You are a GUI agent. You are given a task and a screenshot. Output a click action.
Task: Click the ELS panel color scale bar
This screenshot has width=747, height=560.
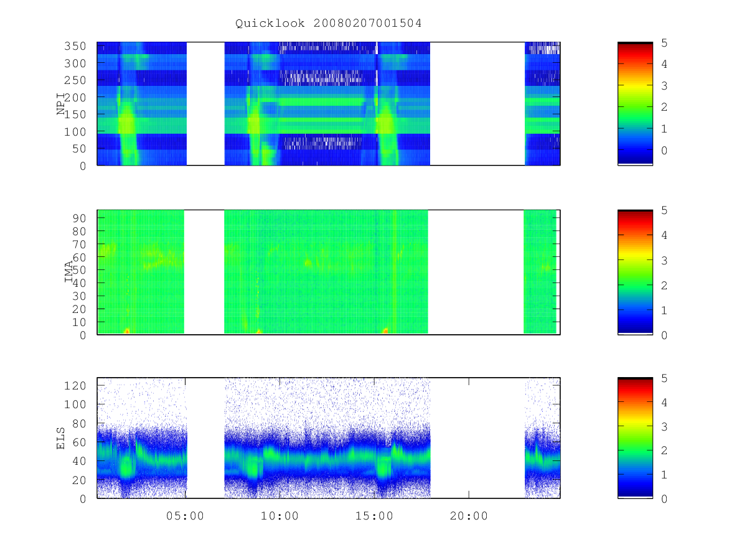coord(635,437)
